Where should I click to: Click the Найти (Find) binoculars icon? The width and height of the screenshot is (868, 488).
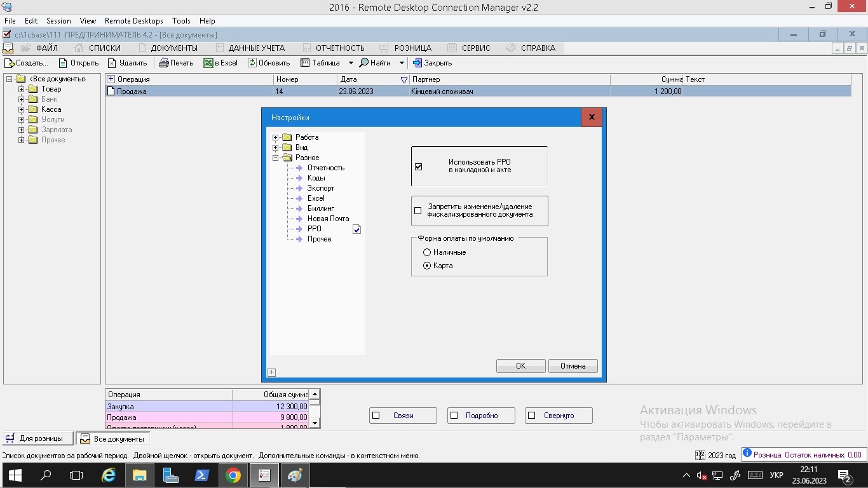point(364,63)
